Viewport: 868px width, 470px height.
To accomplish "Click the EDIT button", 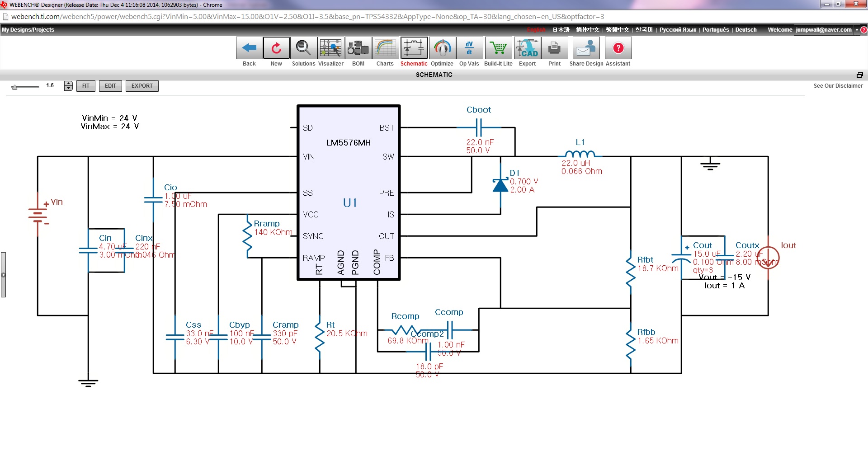I will [110, 86].
